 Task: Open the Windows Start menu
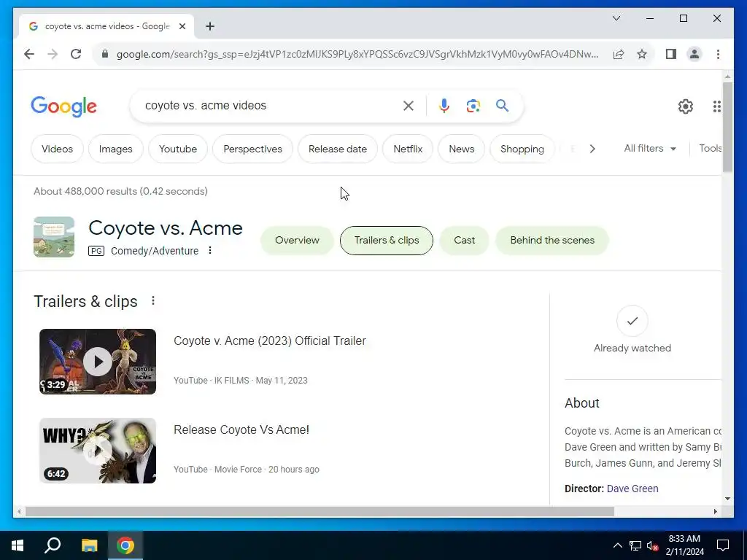click(x=18, y=545)
